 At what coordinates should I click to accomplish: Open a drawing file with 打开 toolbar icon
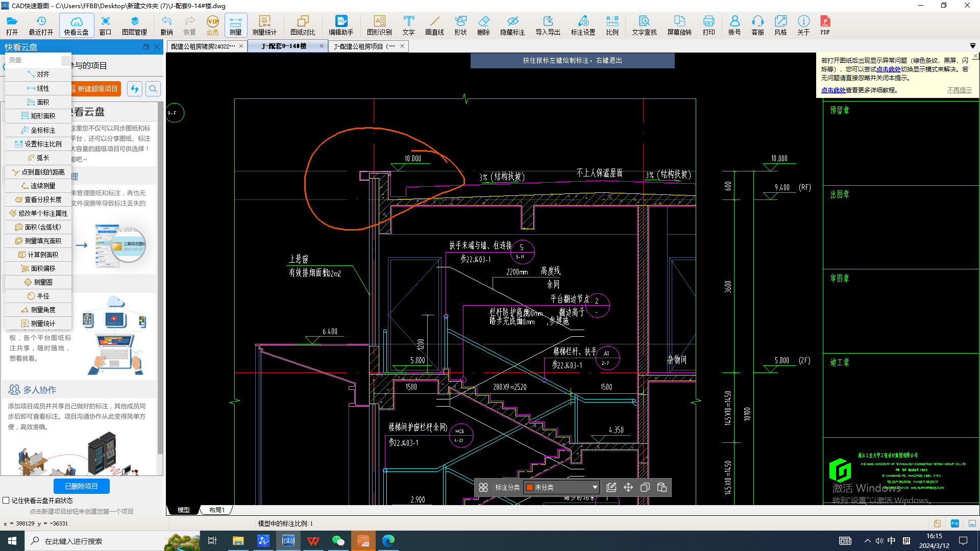click(x=12, y=25)
